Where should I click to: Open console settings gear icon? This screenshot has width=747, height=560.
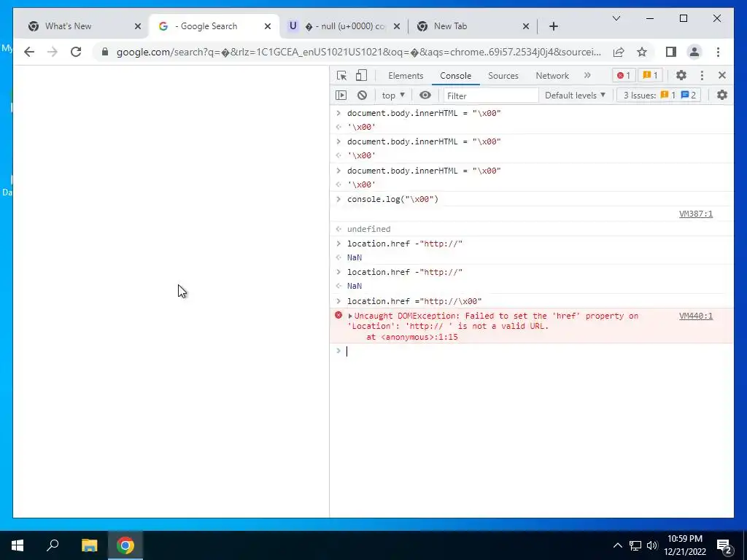(x=722, y=96)
